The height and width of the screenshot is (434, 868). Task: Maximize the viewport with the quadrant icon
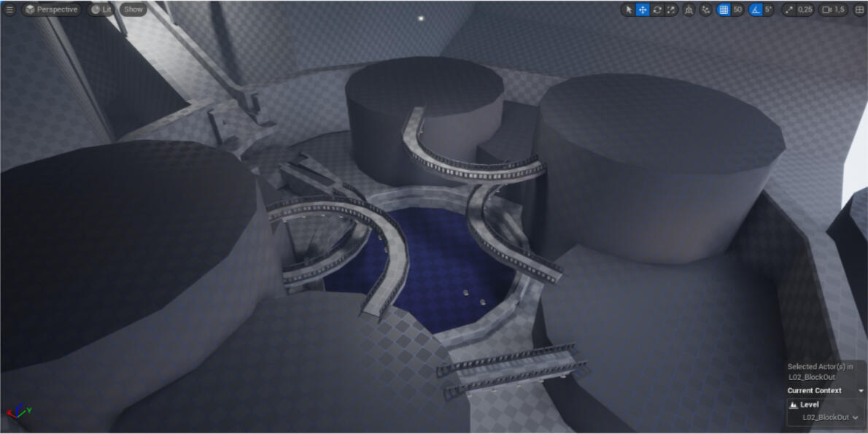[859, 9]
